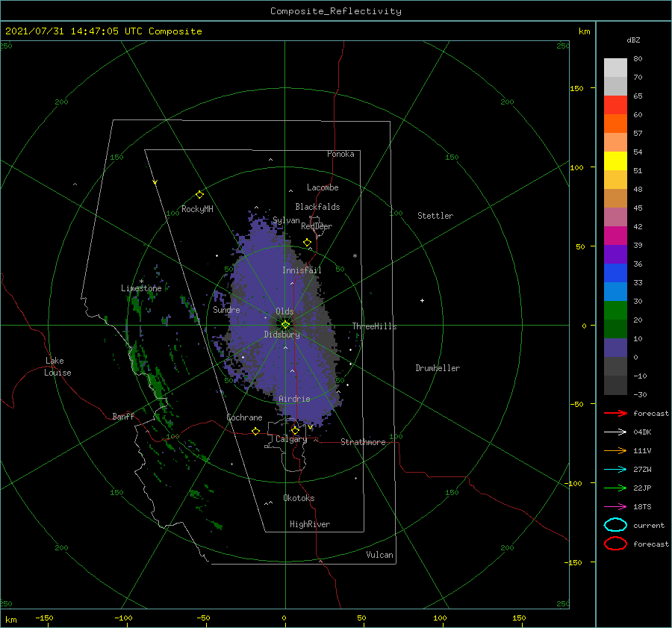Click the red forecast arrow in legend

point(615,413)
